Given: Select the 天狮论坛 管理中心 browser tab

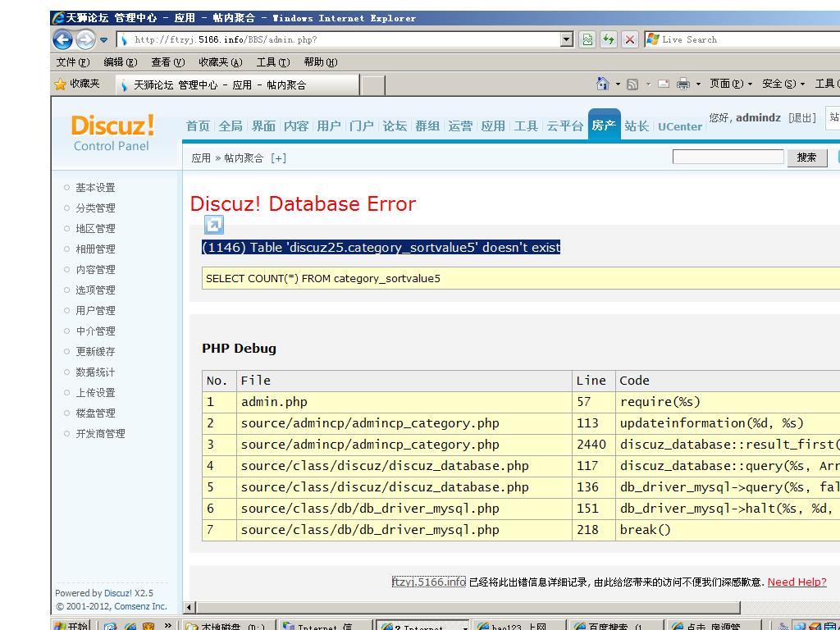Looking at the screenshot, I should point(237,85).
